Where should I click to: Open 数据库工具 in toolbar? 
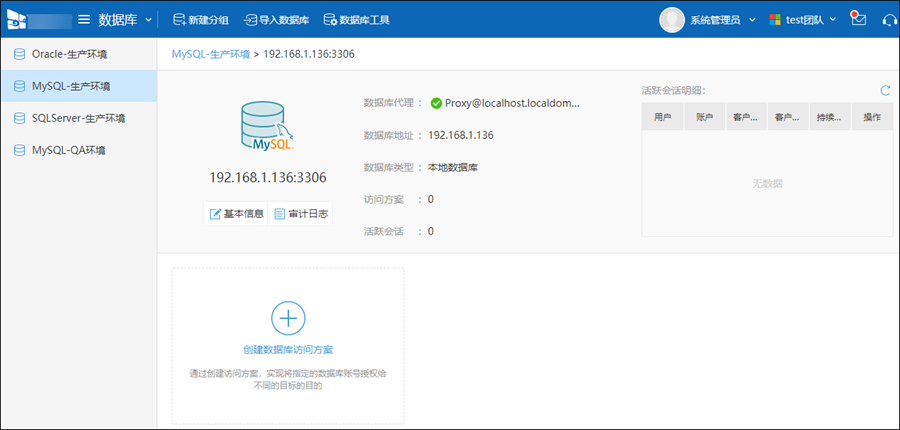[x=356, y=20]
